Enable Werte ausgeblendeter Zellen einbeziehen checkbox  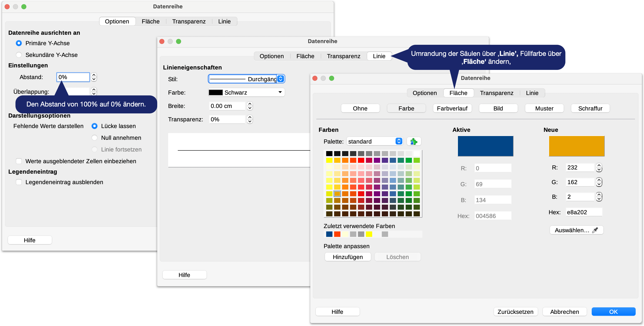click(x=19, y=161)
